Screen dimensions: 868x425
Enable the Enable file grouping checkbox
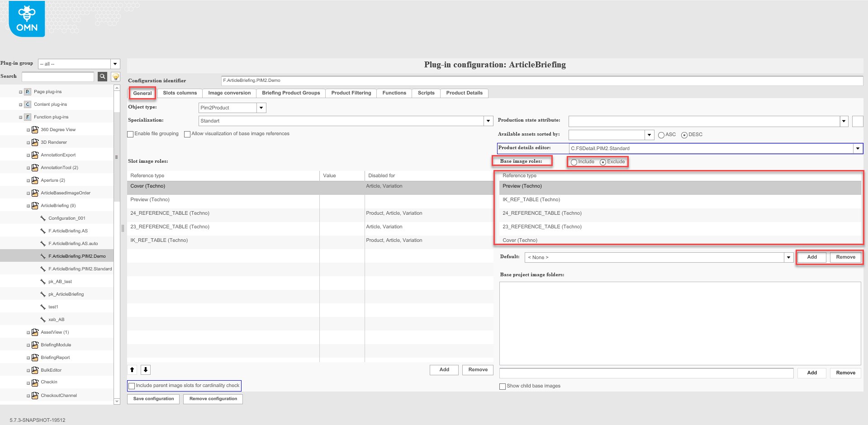click(x=130, y=134)
